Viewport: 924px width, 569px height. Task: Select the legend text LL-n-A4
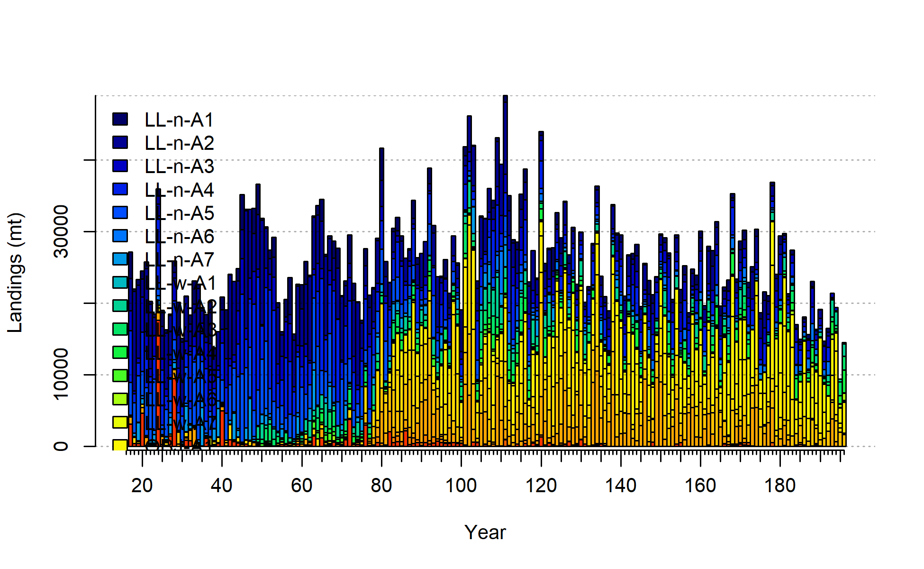point(179,190)
